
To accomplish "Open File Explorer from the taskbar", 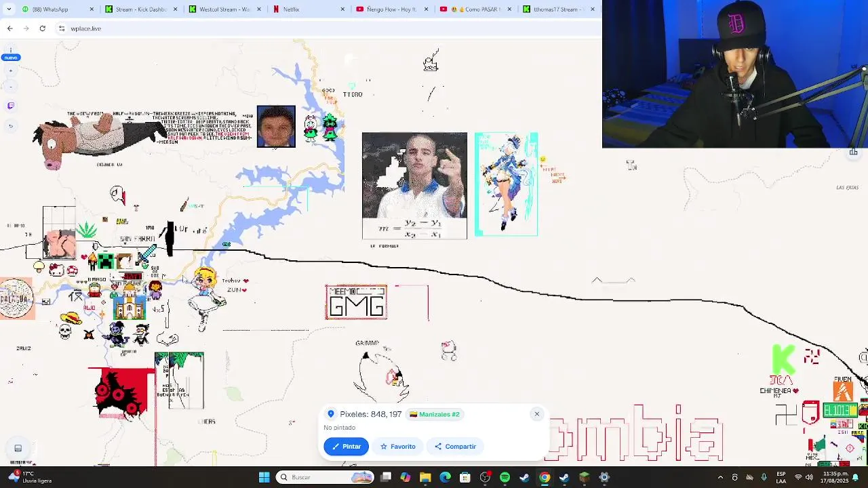I will (x=425, y=477).
